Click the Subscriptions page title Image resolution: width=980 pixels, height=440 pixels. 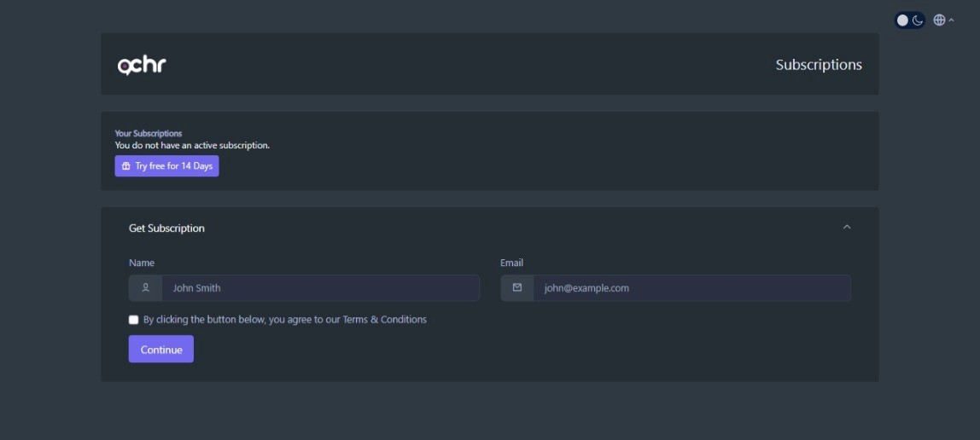(819, 65)
